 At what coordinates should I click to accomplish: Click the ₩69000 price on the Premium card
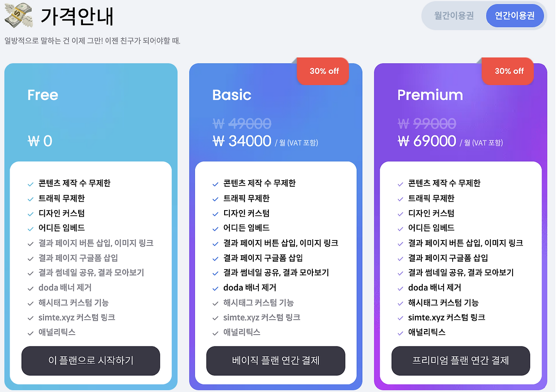pyautogui.click(x=427, y=141)
